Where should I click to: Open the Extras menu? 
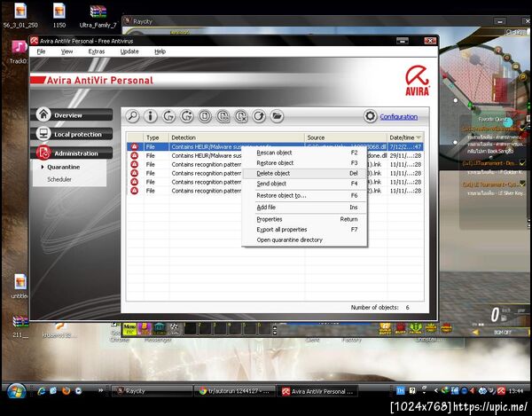[x=97, y=51]
